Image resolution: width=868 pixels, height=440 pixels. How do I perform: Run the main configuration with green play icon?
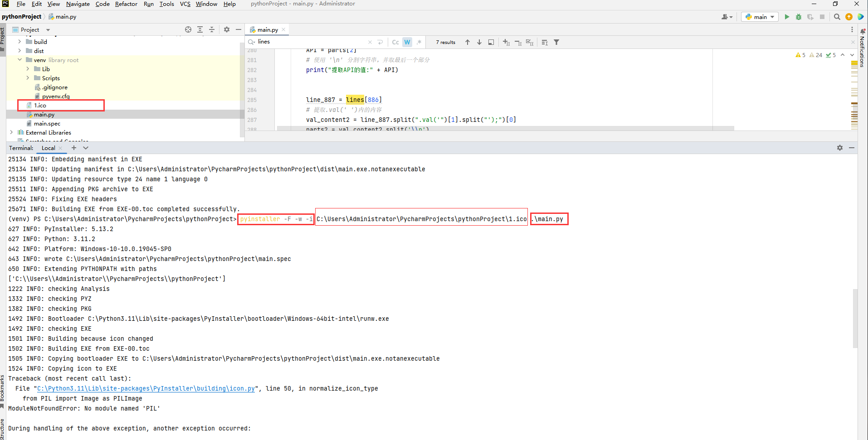787,17
